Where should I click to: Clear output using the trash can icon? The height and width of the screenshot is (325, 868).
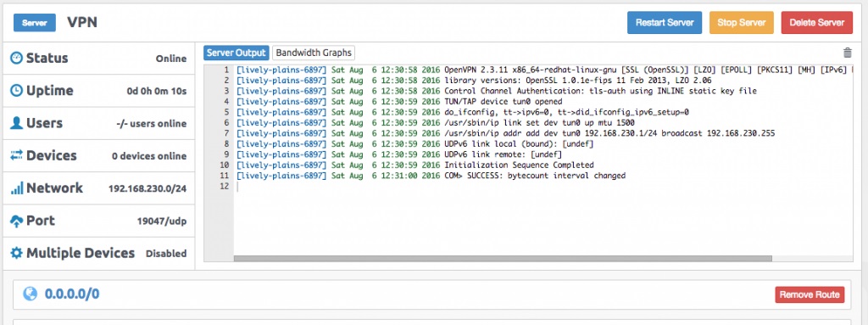click(847, 53)
